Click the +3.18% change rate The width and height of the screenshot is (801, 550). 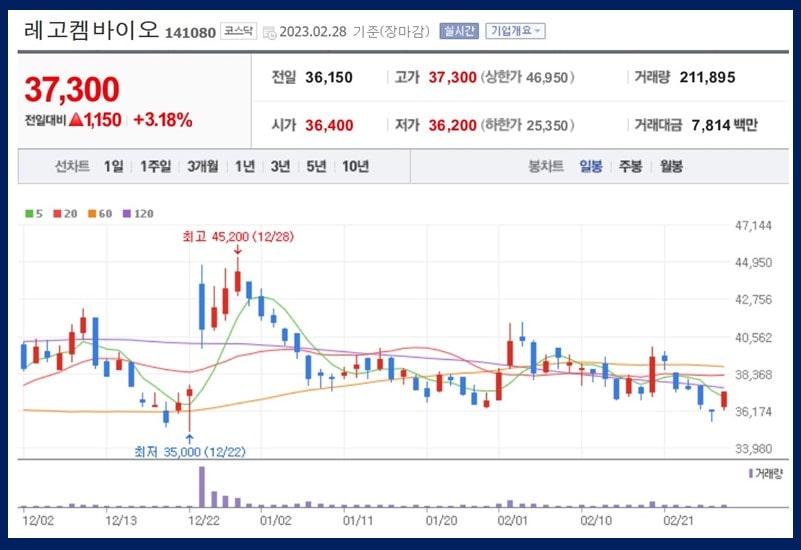click(163, 120)
